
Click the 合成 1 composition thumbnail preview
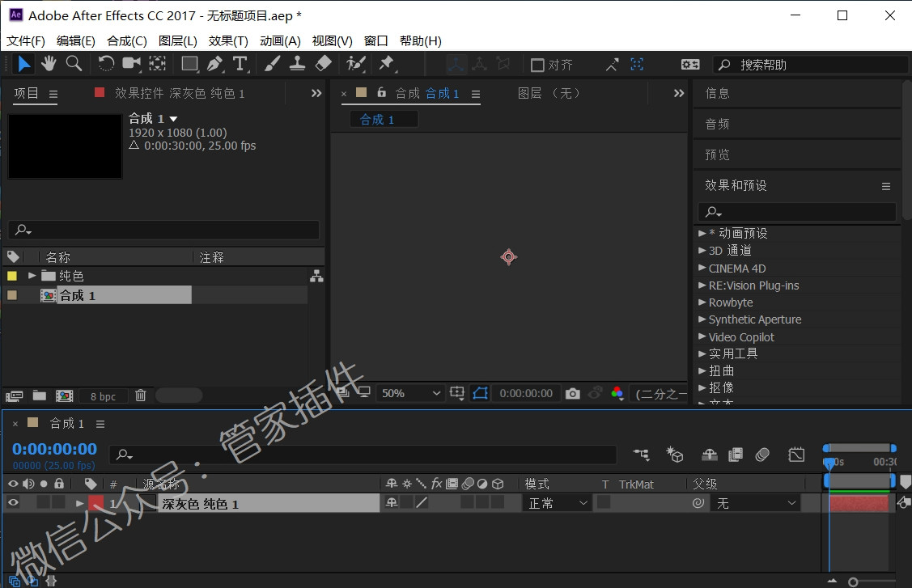(x=65, y=146)
